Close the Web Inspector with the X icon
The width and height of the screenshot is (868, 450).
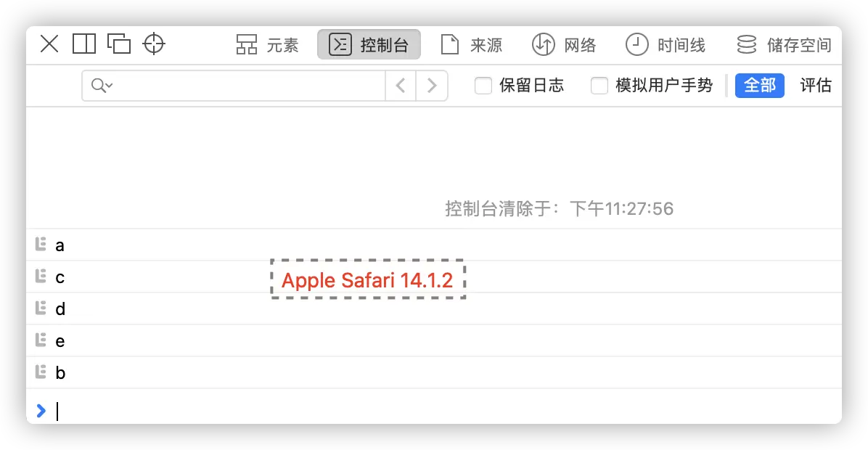click(49, 44)
